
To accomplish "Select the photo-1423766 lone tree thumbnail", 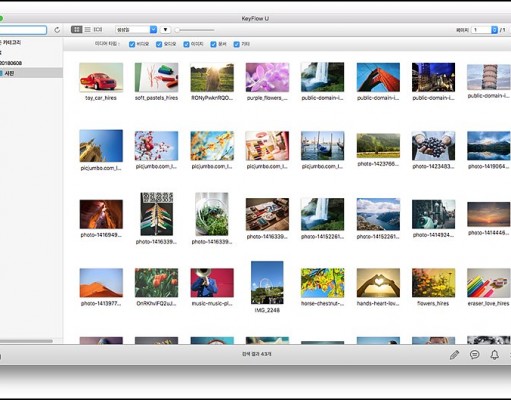I will coord(378,146).
